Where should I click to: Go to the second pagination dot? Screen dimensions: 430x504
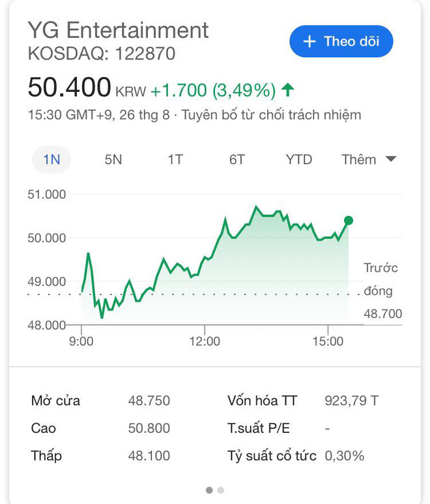pyautogui.click(x=221, y=490)
